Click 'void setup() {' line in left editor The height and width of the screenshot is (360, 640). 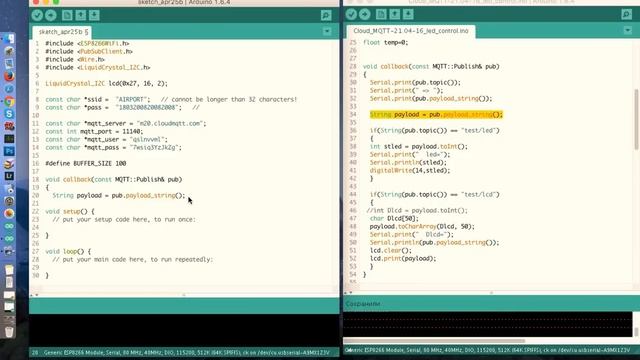pos(70,211)
